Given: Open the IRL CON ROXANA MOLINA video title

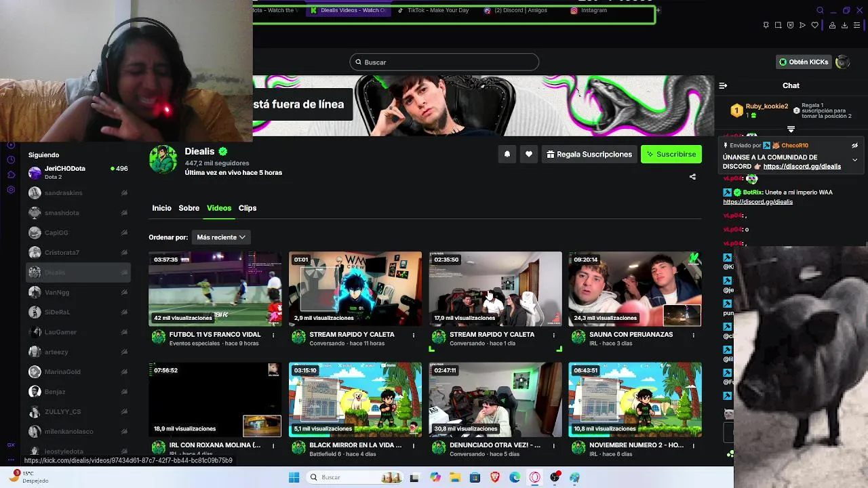Looking at the screenshot, I should pos(215,445).
